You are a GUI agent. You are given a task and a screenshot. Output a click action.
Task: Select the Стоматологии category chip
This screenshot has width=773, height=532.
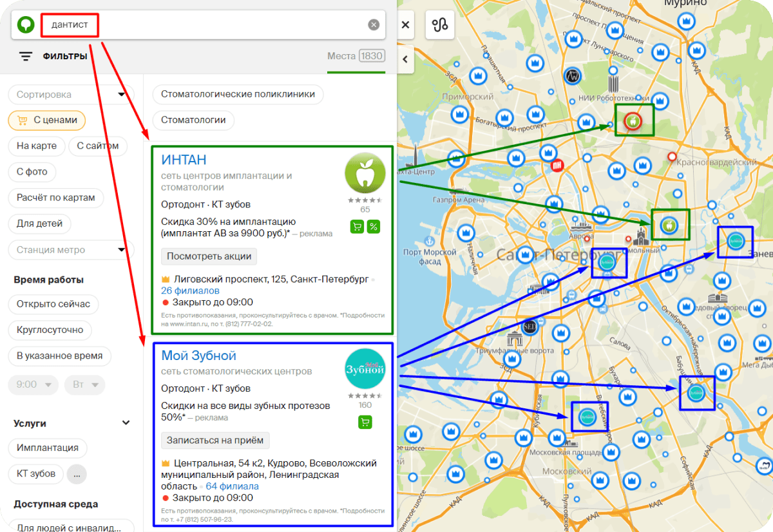coord(193,120)
